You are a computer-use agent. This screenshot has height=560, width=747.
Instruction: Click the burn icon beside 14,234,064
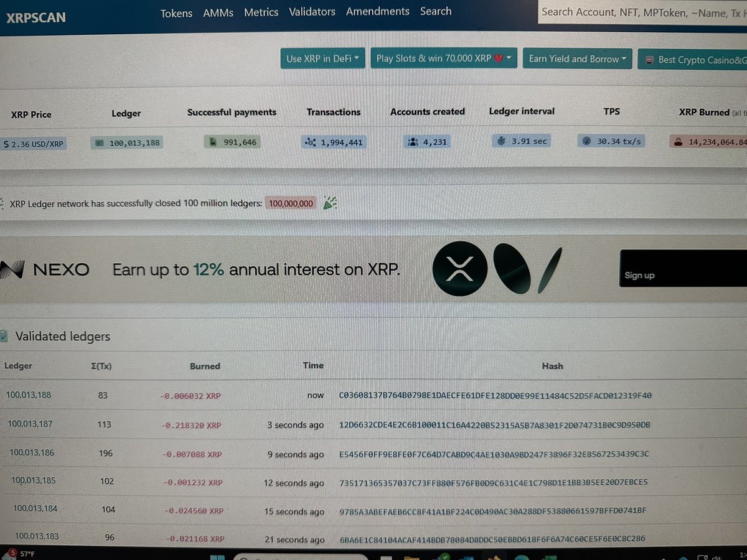coord(679,142)
